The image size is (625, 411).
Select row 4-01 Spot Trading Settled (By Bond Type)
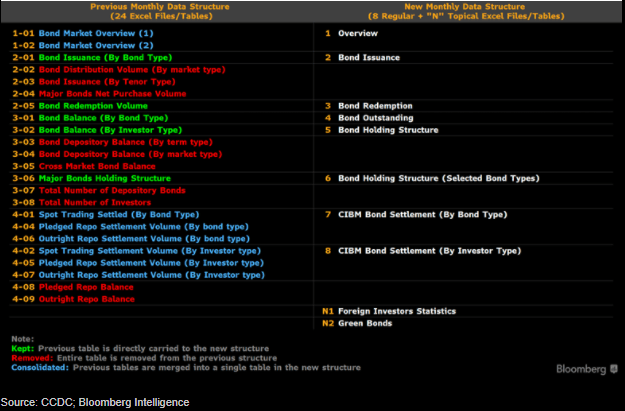106,214
